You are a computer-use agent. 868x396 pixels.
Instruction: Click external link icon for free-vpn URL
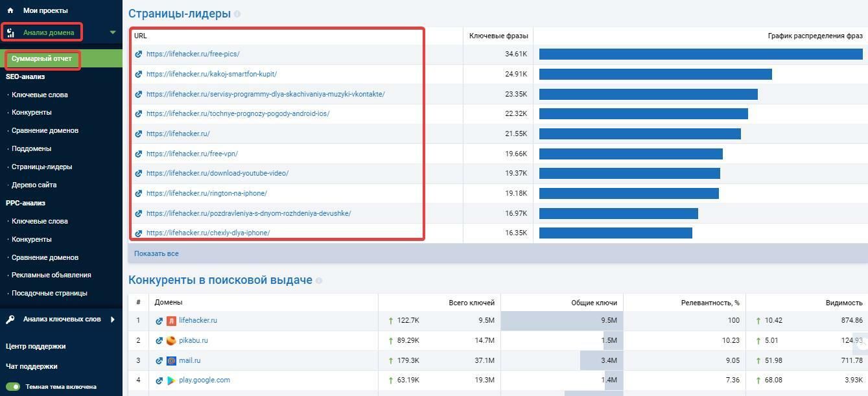(x=139, y=154)
